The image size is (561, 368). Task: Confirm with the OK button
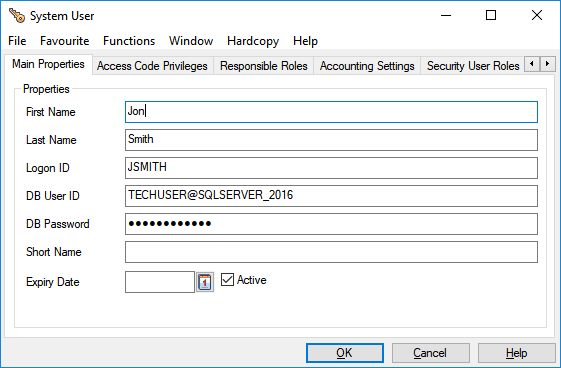tap(345, 353)
